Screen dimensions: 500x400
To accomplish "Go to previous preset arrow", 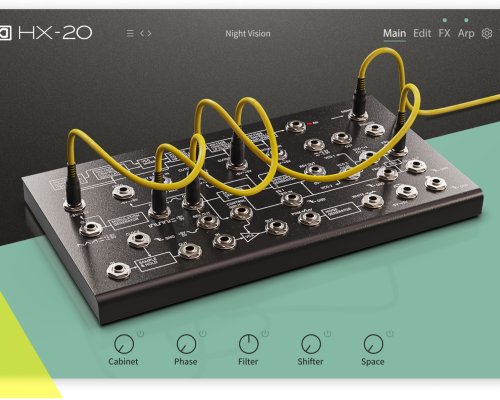I will pos(142,33).
